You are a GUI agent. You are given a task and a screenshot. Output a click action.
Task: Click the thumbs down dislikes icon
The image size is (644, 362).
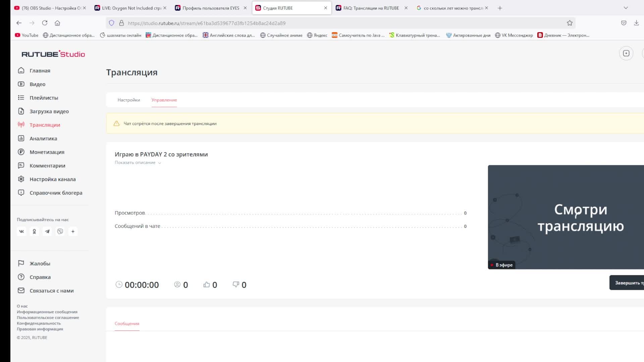[x=236, y=285]
